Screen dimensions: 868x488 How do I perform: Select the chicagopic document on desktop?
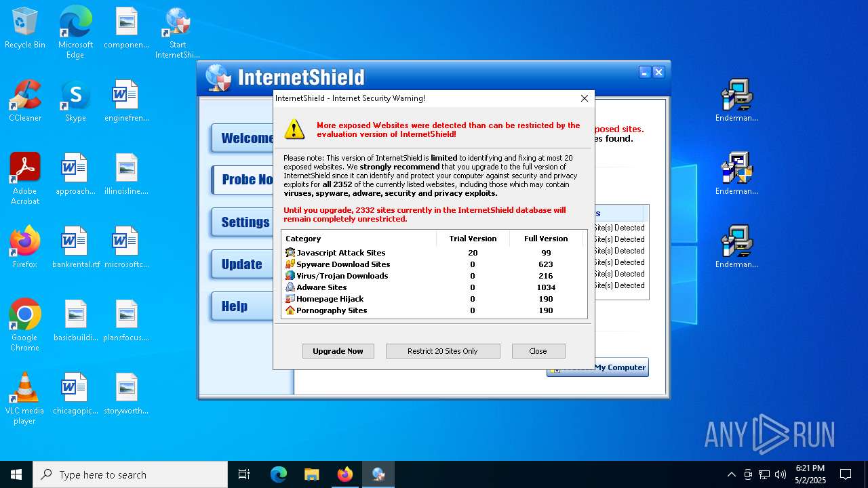coord(75,394)
